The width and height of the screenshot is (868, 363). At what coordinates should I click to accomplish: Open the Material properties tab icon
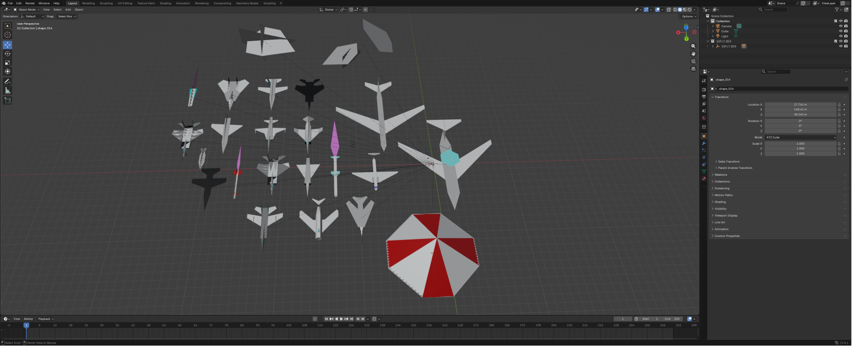pos(704,179)
